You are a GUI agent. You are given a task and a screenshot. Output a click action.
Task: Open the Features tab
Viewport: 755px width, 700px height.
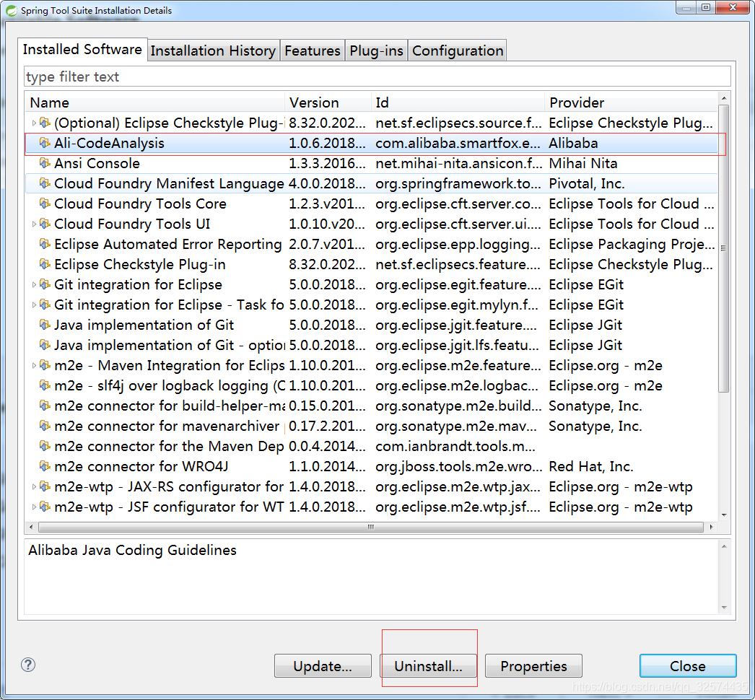312,51
